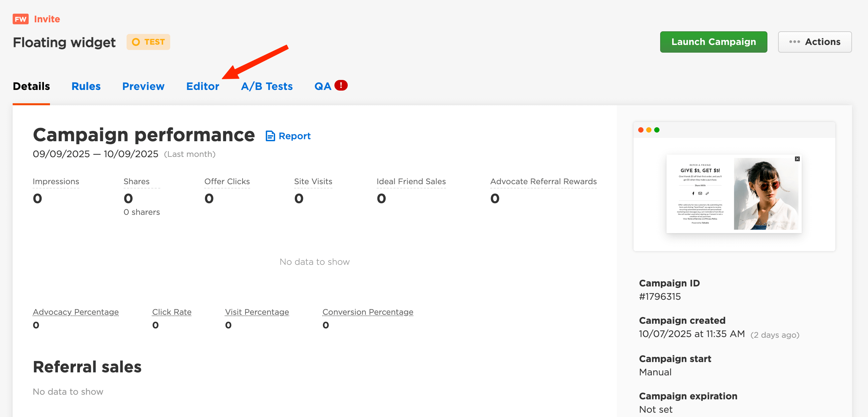This screenshot has width=868, height=417.
Task: Open the Actions dropdown menu
Action: (814, 42)
